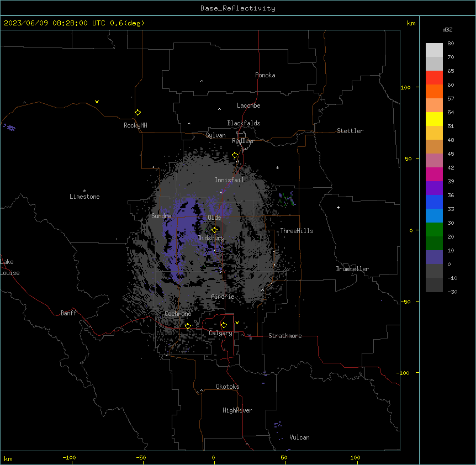476x465 pixels.
Task: Select the bright yellow 51-54 dBZ legend swatch
Action: point(434,119)
